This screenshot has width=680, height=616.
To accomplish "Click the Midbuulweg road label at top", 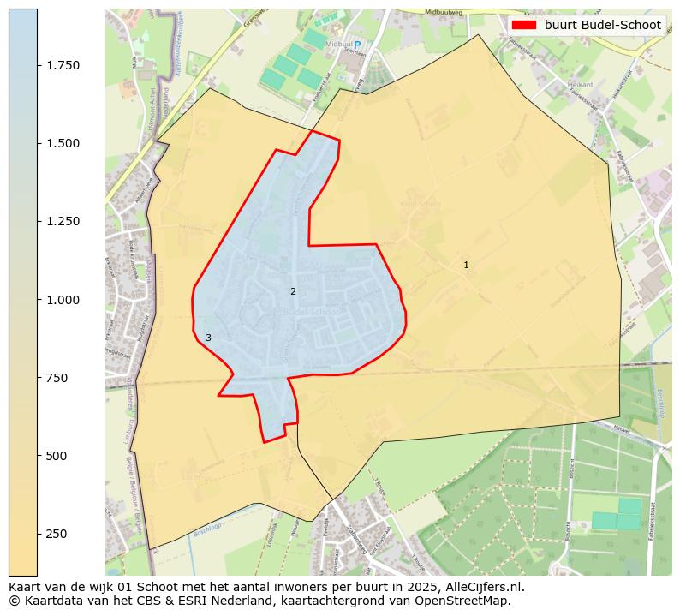I will click(x=444, y=11).
